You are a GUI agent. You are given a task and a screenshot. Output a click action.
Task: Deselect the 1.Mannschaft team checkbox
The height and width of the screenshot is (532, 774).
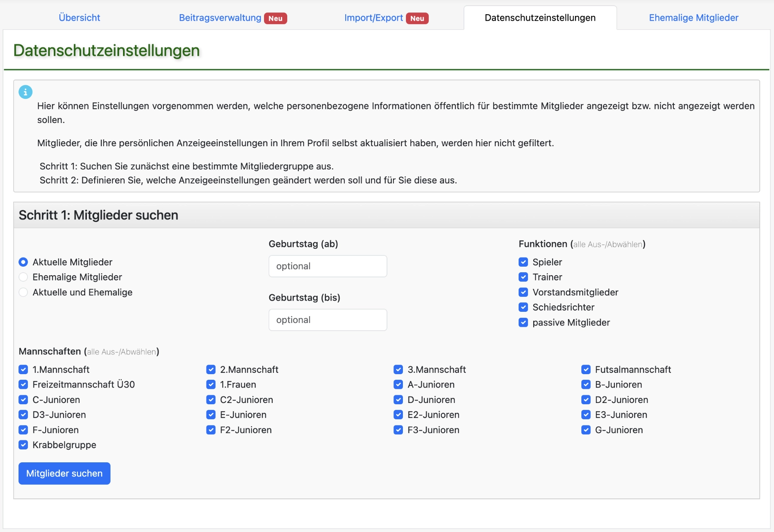(x=23, y=369)
